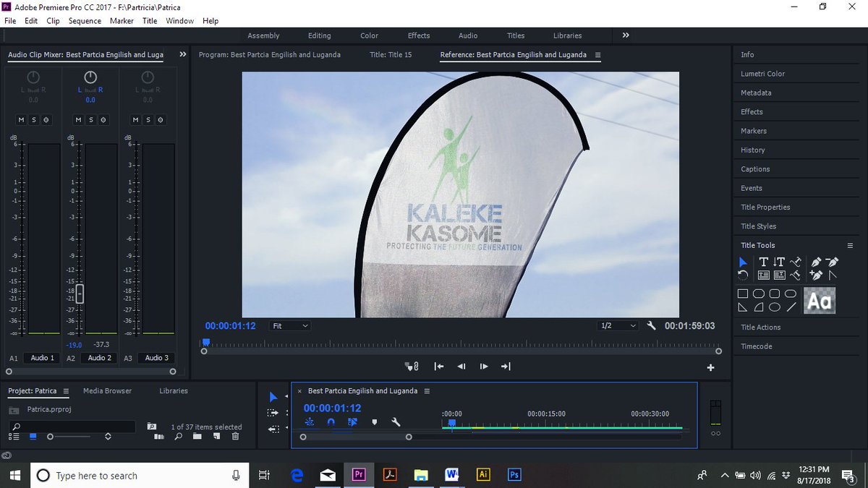This screenshot has height=488, width=868.
Task: Select the Rectangle shape tool
Action: coord(743,294)
